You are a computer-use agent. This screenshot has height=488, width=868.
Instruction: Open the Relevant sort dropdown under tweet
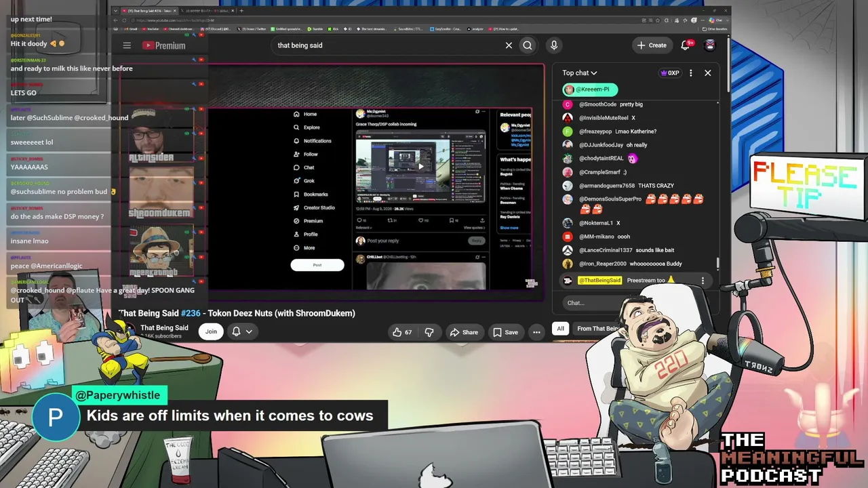[364, 228]
